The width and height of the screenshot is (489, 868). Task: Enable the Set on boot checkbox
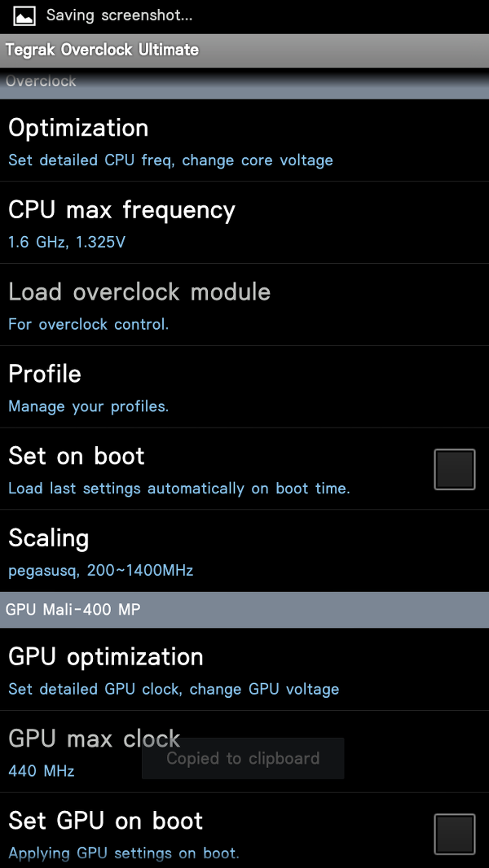(454, 470)
